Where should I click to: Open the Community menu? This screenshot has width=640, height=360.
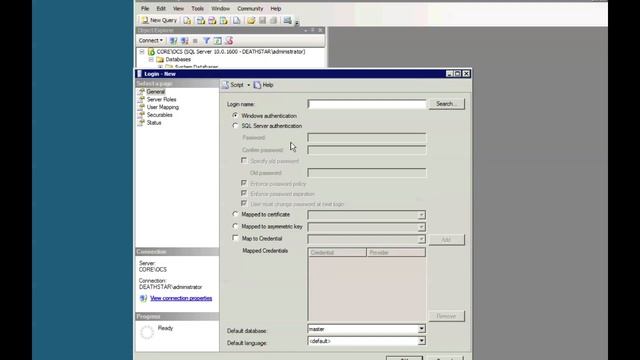pos(250,9)
